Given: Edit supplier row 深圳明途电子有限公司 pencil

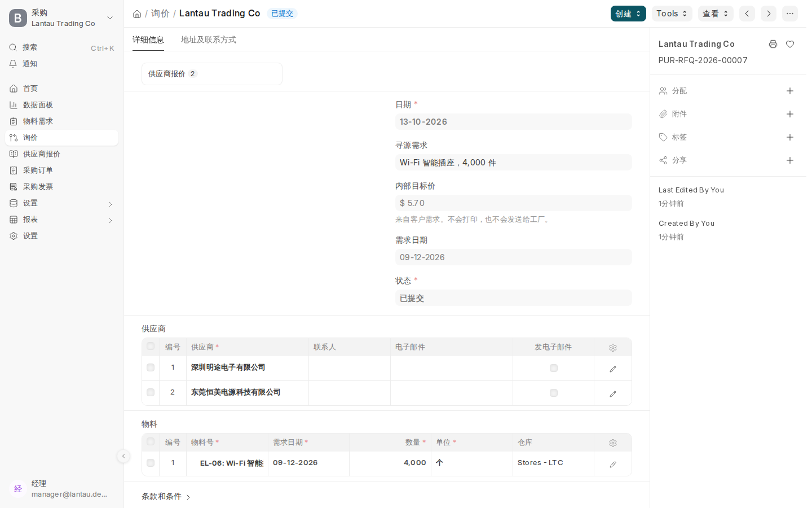Looking at the screenshot, I should 613,369.
